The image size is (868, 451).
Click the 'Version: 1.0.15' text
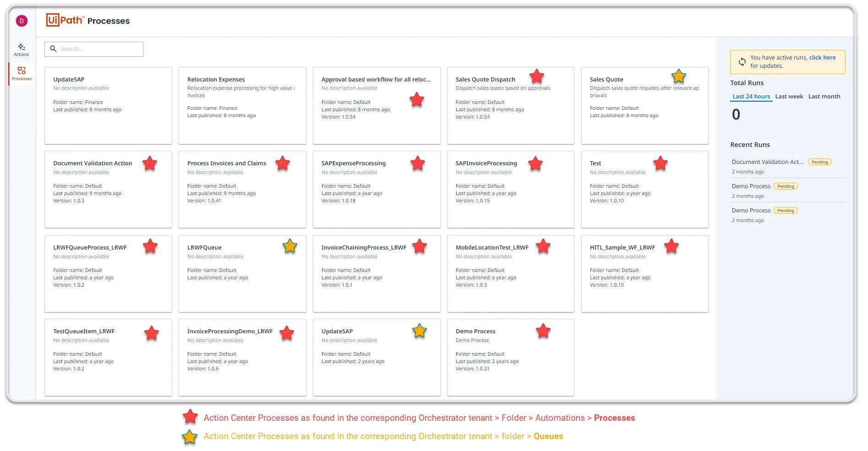(x=473, y=201)
